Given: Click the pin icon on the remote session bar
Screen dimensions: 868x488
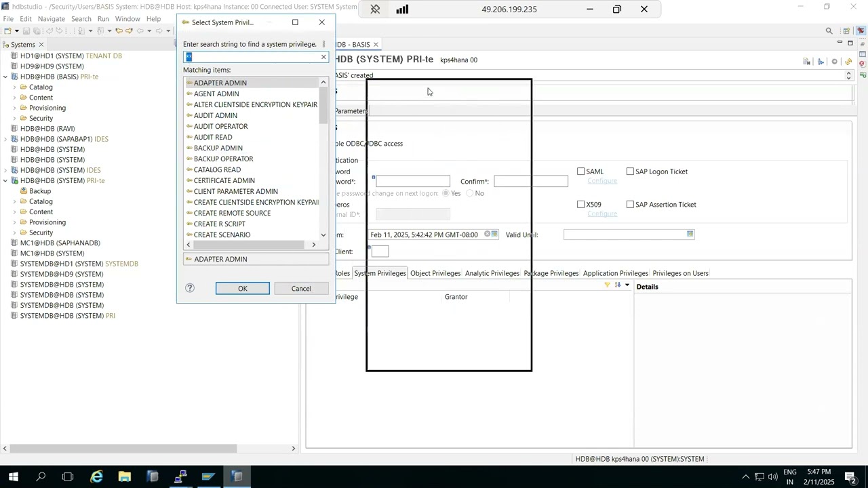Looking at the screenshot, I should pos(375,9).
